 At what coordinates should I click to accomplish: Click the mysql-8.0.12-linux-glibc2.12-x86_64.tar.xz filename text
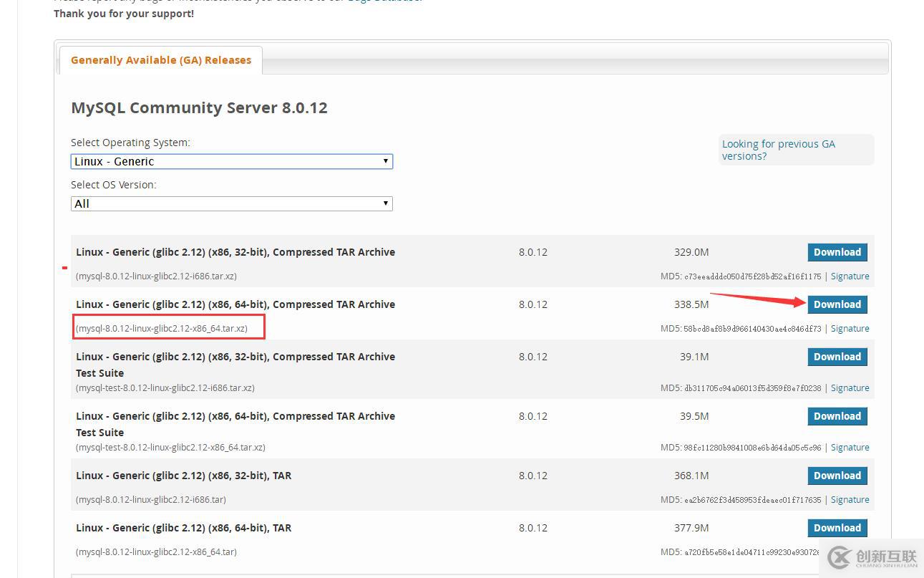[x=162, y=329]
